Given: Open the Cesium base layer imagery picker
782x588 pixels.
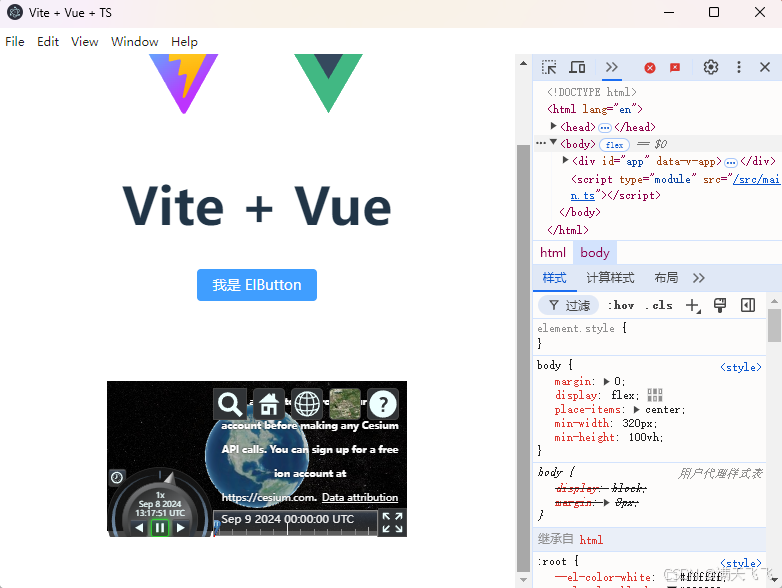Looking at the screenshot, I should tap(345, 404).
